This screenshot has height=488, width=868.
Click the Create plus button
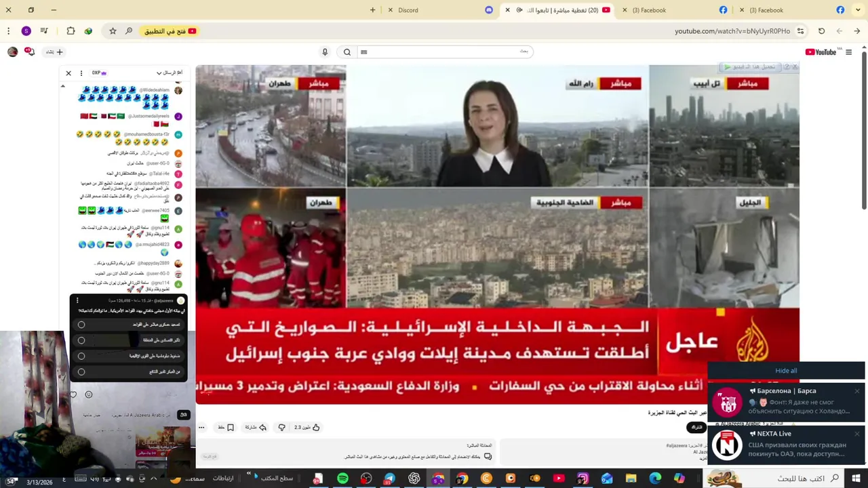[x=54, y=52]
